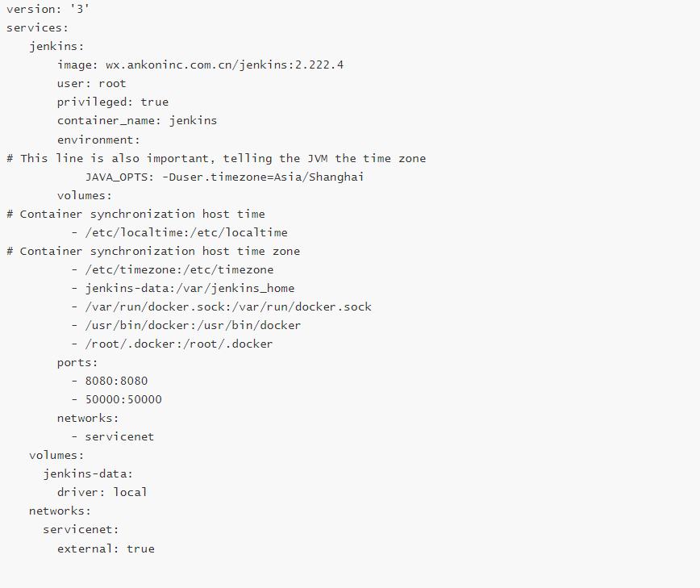700x588 pixels.
Task: Click the environment: key
Action: pyautogui.click(x=98, y=140)
